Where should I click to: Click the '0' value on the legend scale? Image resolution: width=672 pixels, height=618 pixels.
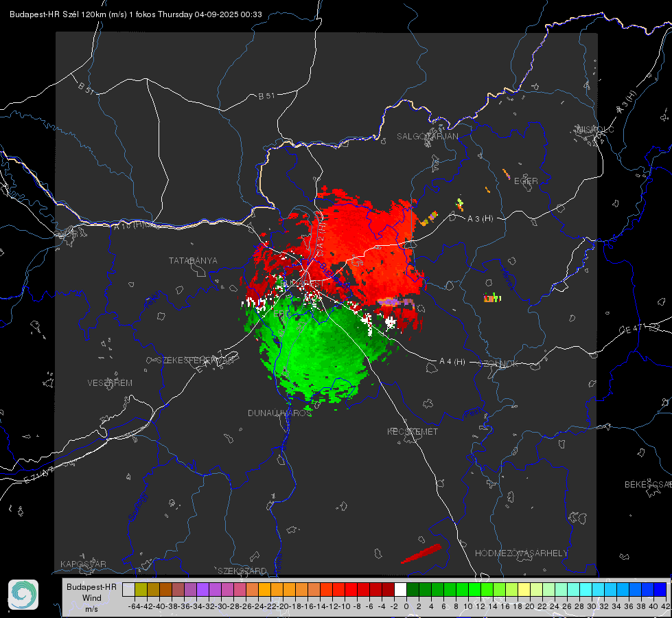click(x=406, y=606)
